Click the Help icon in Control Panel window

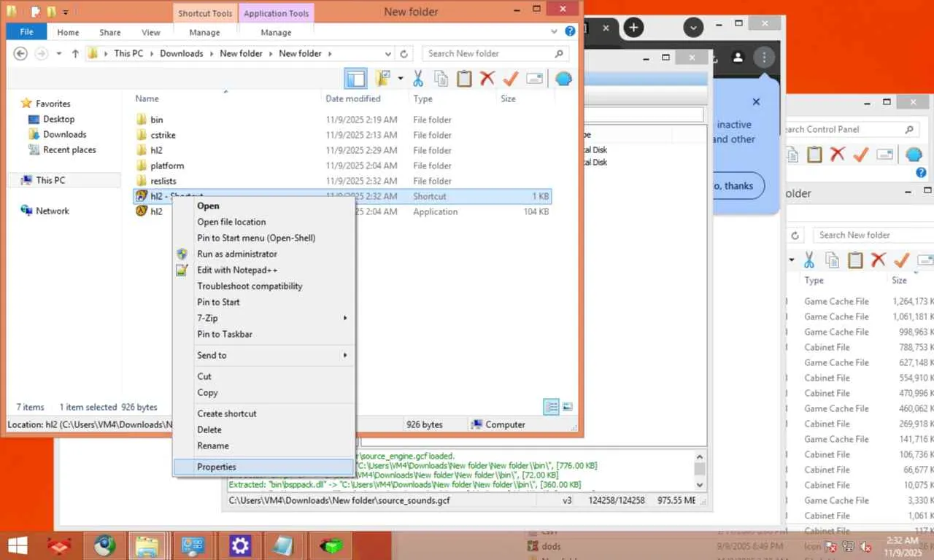tap(921, 174)
